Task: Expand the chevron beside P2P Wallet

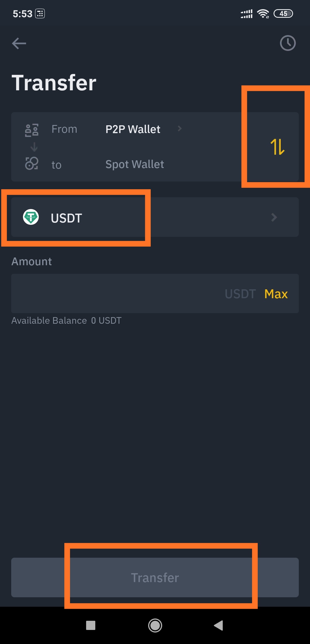Action: (x=180, y=129)
